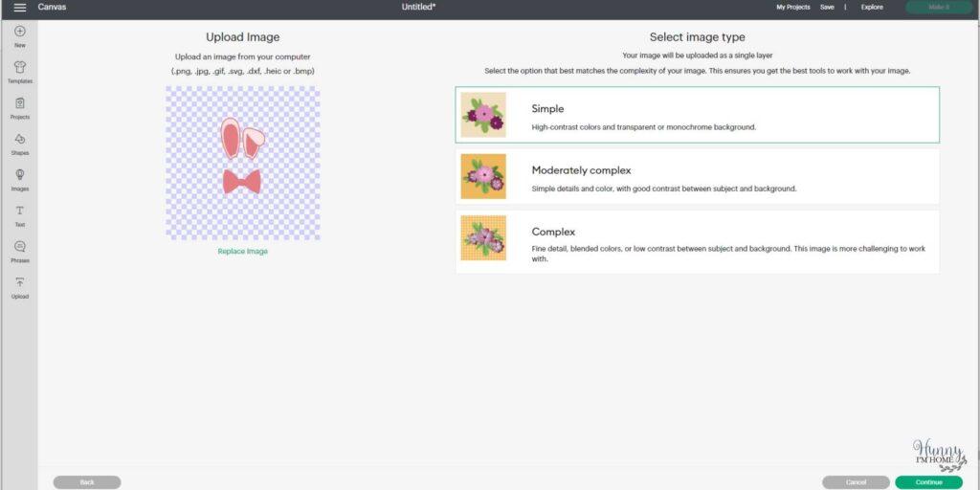The image size is (980, 490).
Task: Open the Explore machine selector
Action: tap(871, 8)
